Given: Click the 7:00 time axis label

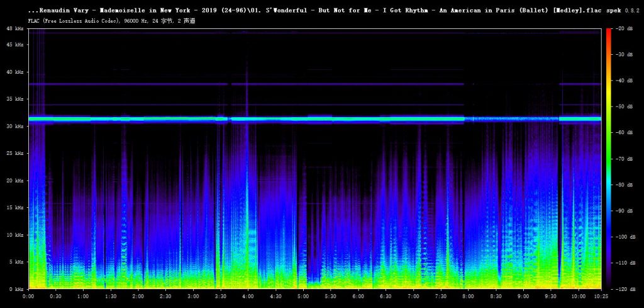Looking at the screenshot, I should [414, 296].
